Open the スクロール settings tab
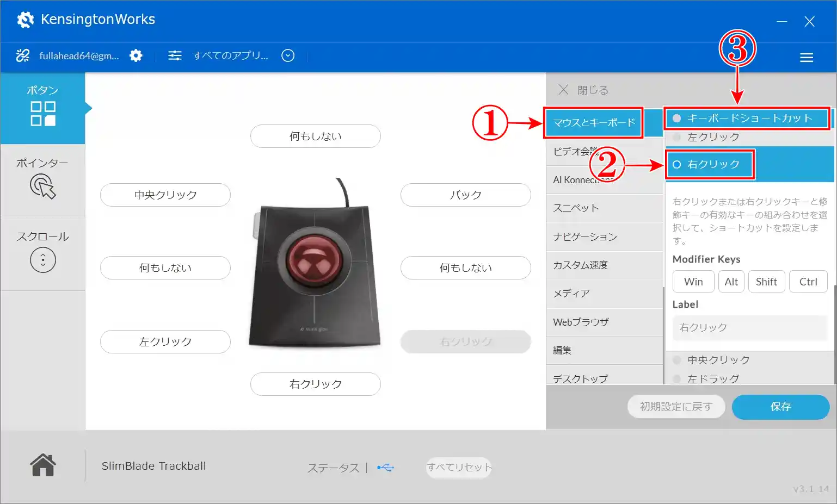Image resolution: width=837 pixels, height=504 pixels. (x=42, y=254)
